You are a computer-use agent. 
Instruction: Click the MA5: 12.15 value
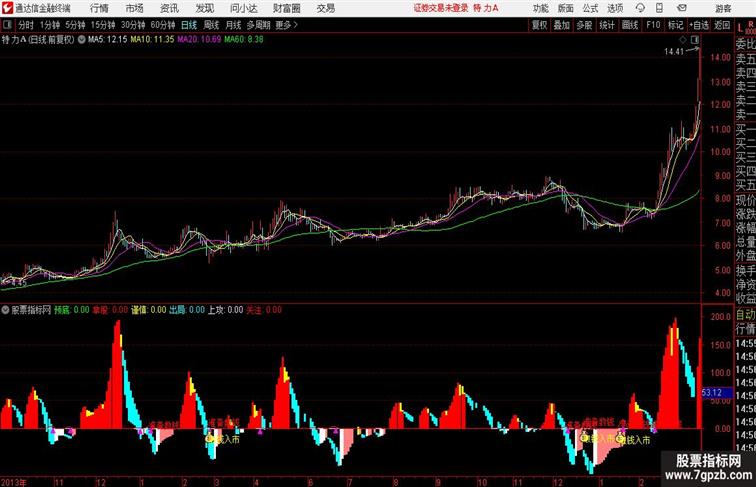pyautogui.click(x=108, y=40)
